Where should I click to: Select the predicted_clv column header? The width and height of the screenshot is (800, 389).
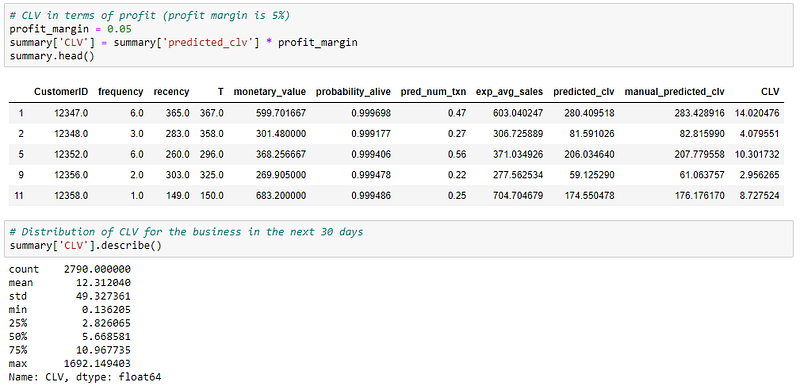[x=584, y=92]
